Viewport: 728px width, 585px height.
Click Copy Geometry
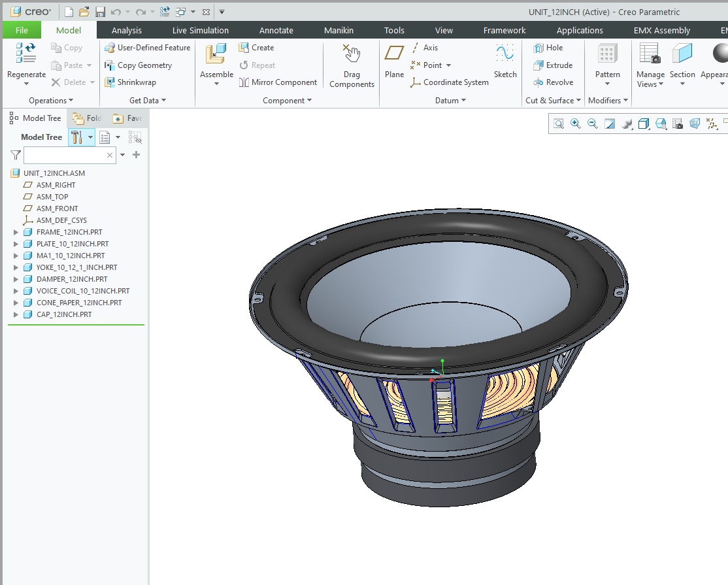click(138, 65)
